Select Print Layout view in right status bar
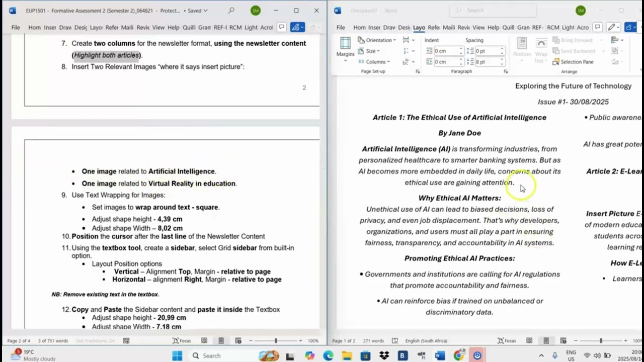644x362 pixels. pyautogui.click(x=546, y=340)
